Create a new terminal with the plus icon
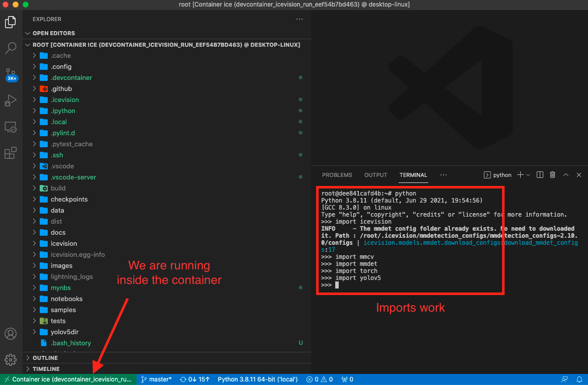The height and width of the screenshot is (385, 588). click(521, 174)
